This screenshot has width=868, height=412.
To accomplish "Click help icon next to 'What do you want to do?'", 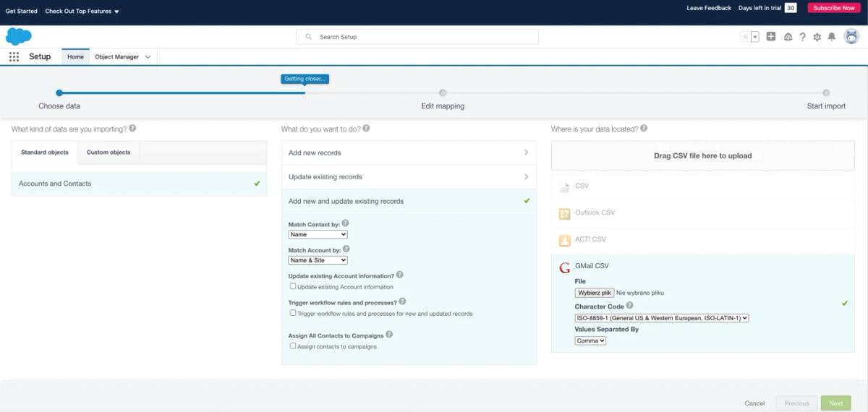I will (x=366, y=129).
